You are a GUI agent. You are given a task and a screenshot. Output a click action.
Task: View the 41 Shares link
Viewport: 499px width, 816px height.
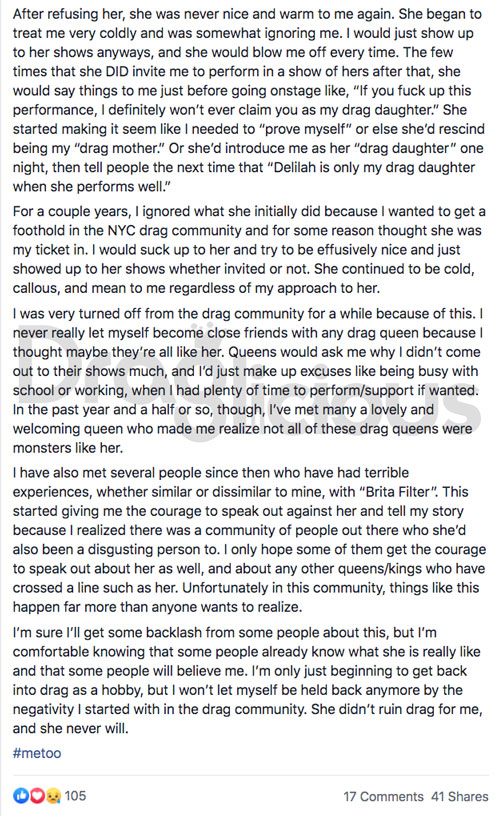[460, 797]
